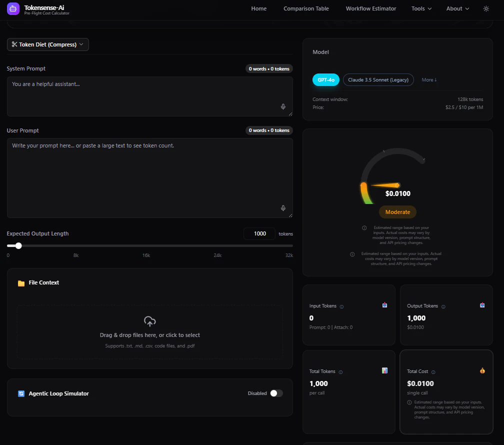Click the microphone icon in User Prompt
This screenshot has height=445, width=504.
283,208
